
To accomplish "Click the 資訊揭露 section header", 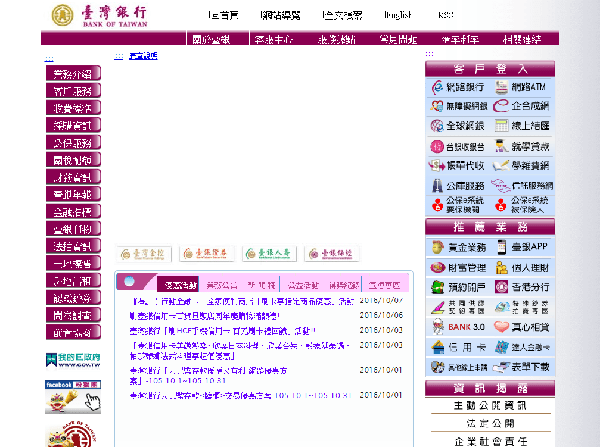I will [490, 389].
